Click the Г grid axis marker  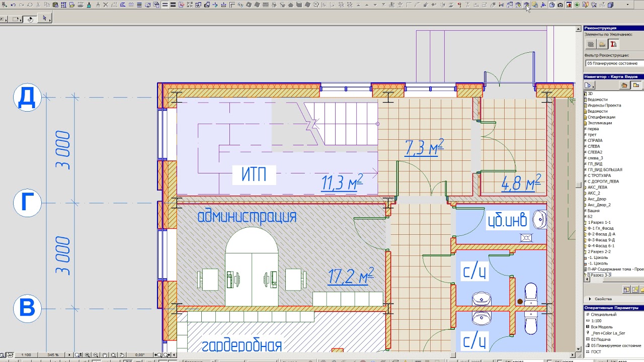pyautogui.click(x=27, y=203)
